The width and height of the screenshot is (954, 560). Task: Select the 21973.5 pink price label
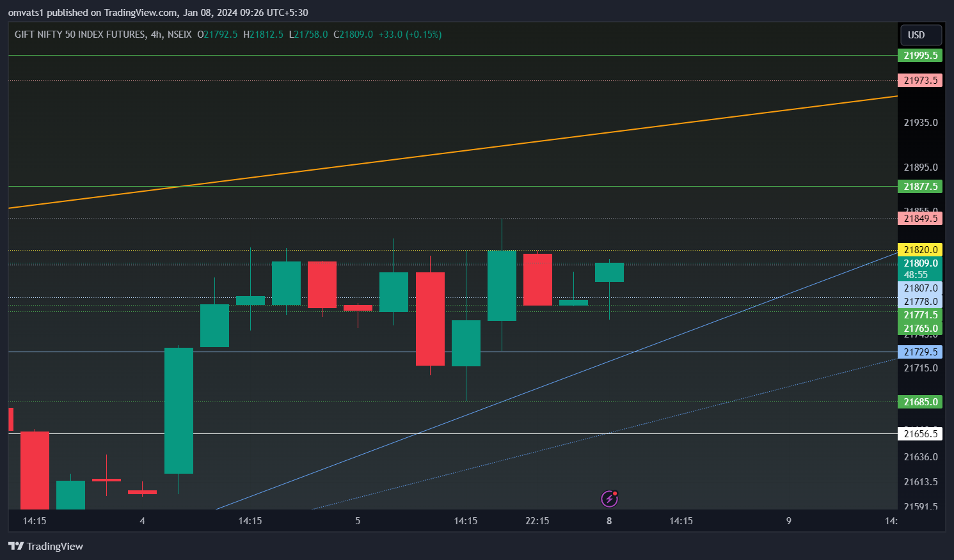(x=920, y=81)
